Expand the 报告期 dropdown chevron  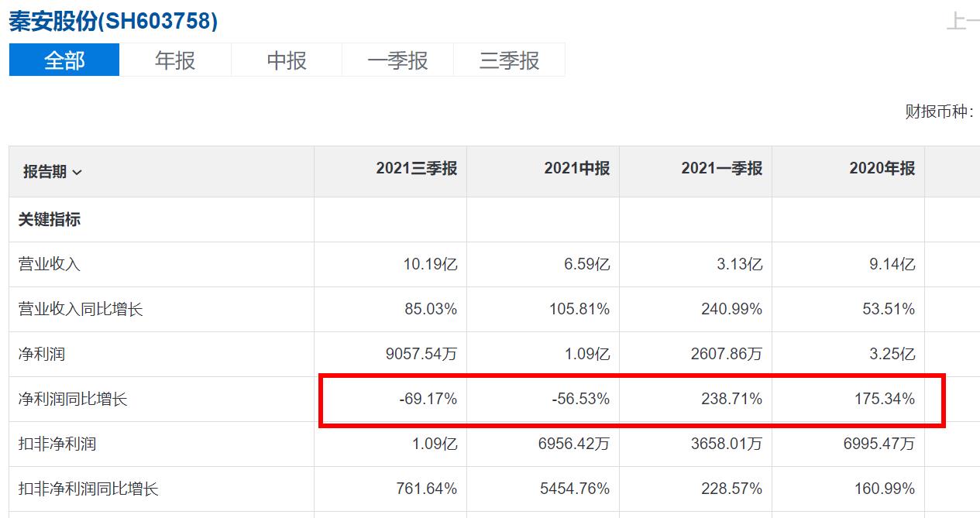(x=77, y=173)
